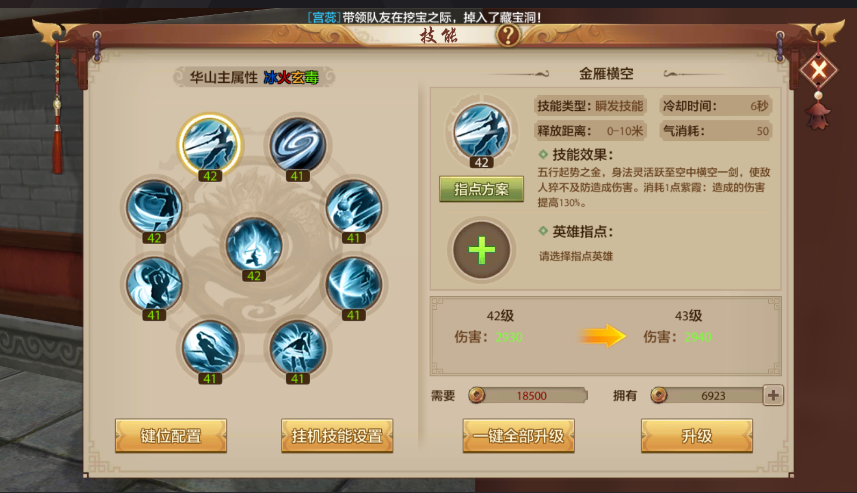Click the scrolling announcement text at top
This screenshot has height=493, width=857.
tap(425, 17)
